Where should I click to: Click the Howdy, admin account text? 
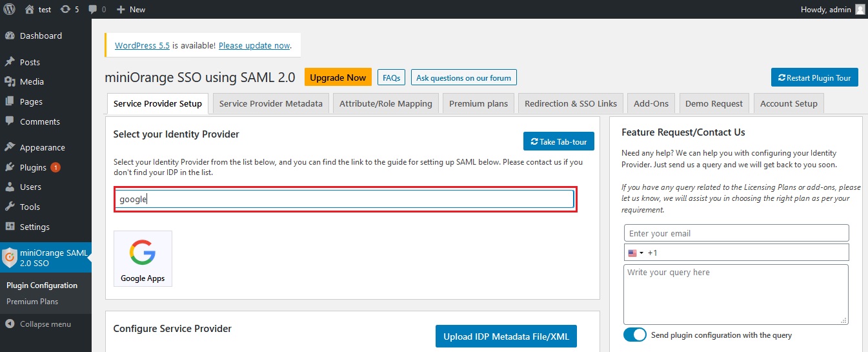pos(826,9)
